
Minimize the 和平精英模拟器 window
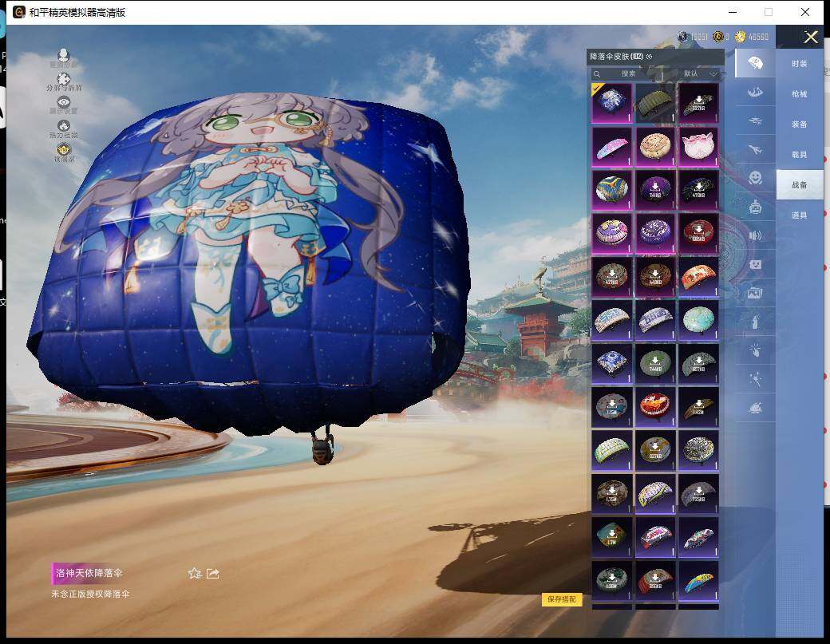click(733, 12)
